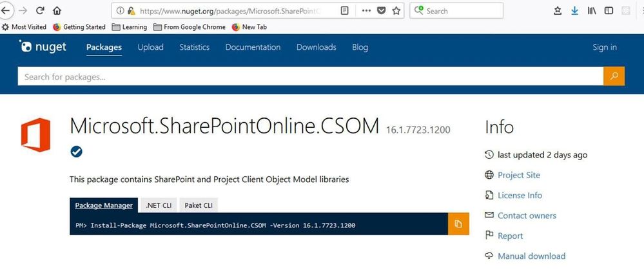
Task: Click orange search magnifier button
Action: click(x=614, y=76)
